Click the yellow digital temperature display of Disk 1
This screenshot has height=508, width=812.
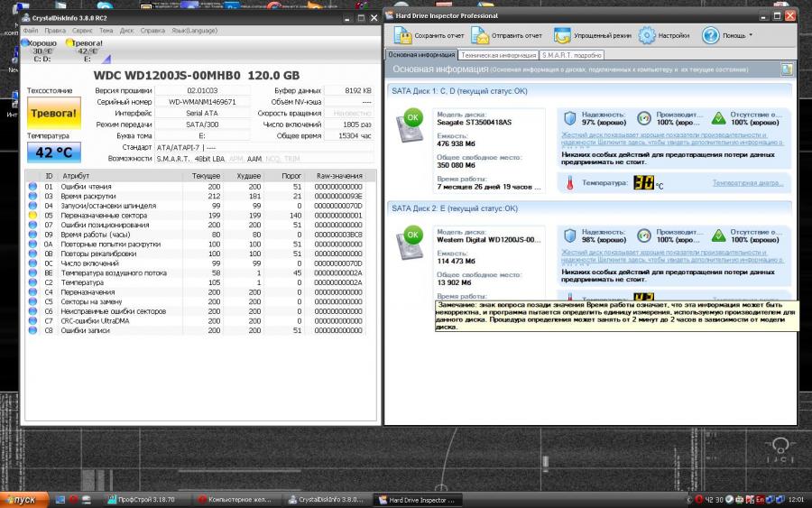(x=643, y=182)
